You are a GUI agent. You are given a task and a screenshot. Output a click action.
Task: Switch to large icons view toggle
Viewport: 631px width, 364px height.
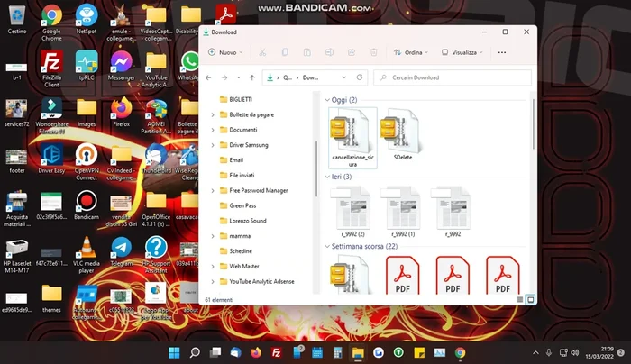click(x=529, y=298)
